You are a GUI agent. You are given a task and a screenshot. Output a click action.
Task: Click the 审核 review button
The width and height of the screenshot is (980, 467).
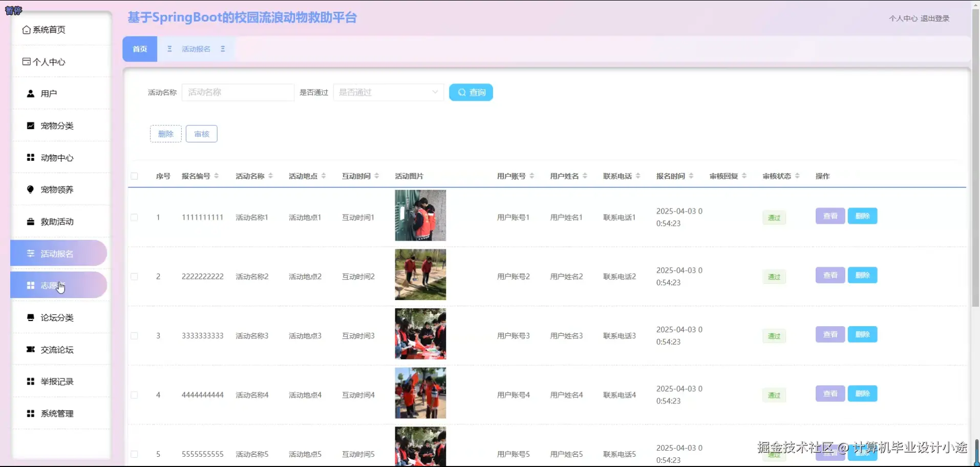pyautogui.click(x=202, y=134)
